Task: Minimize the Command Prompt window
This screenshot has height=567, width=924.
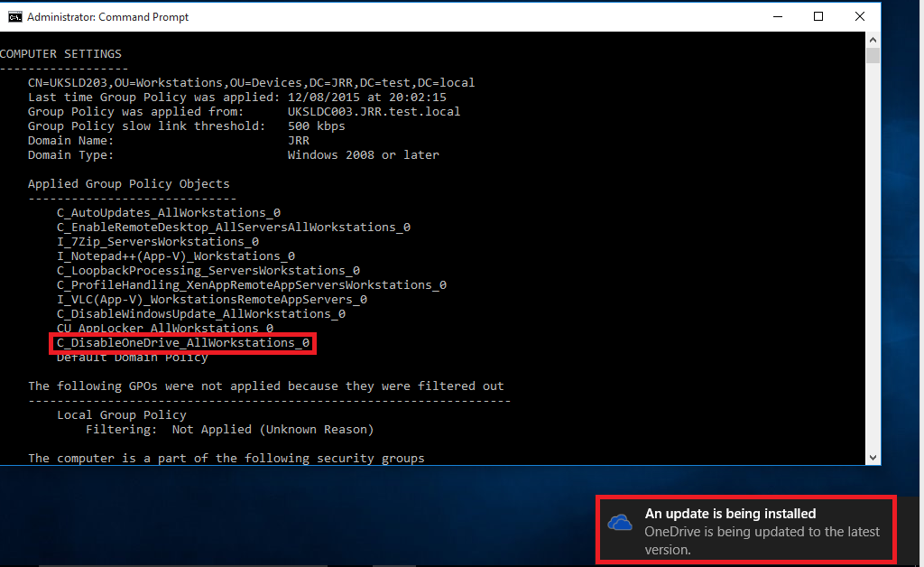Action: [x=778, y=16]
